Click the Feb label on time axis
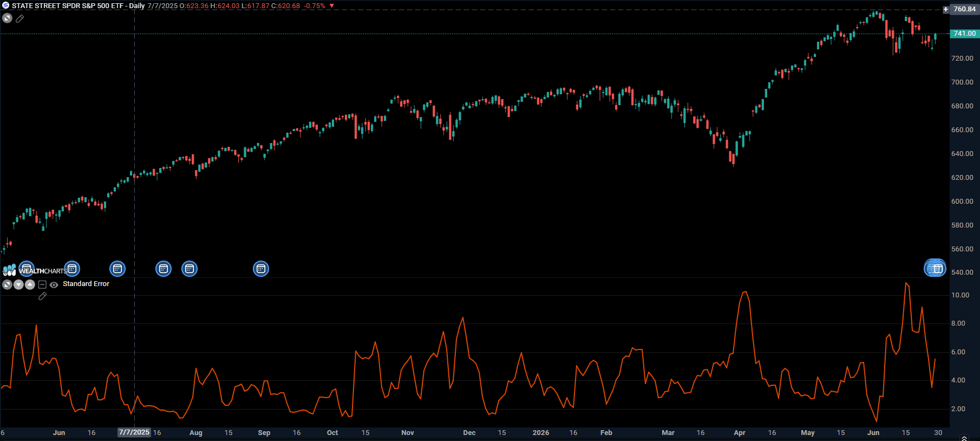The width and height of the screenshot is (980, 441). 606,433
